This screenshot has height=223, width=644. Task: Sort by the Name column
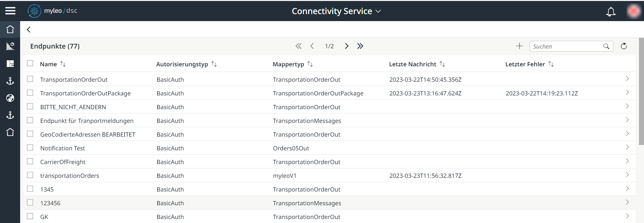click(63, 64)
